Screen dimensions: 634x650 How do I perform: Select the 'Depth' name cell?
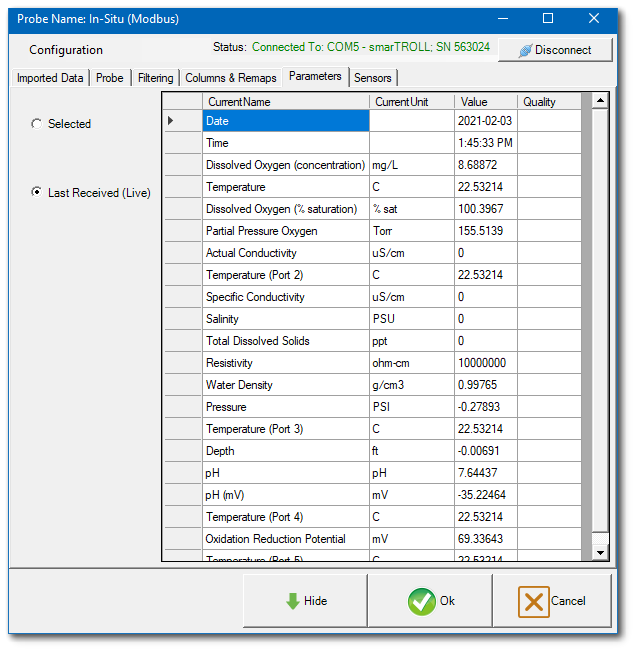(286, 451)
